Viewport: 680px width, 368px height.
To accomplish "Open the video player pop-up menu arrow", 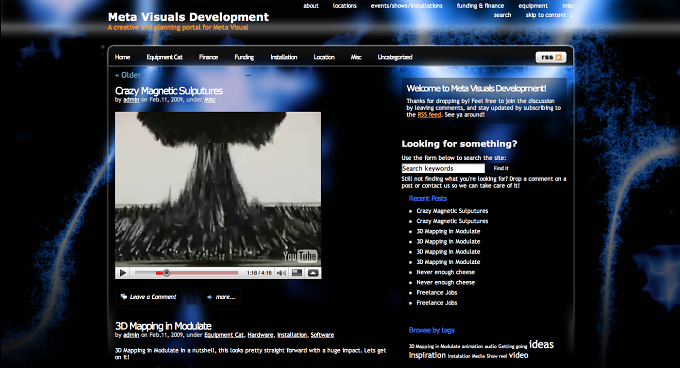I will pos(313,273).
